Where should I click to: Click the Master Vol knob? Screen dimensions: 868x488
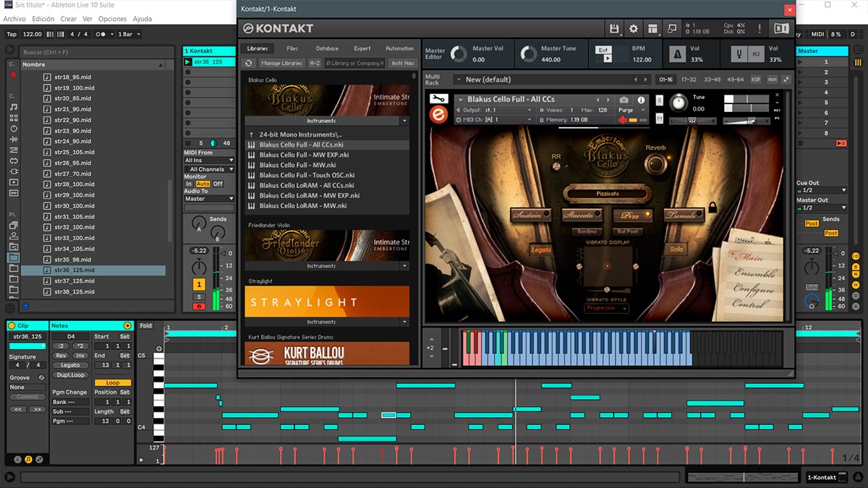[x=459, y=54]
